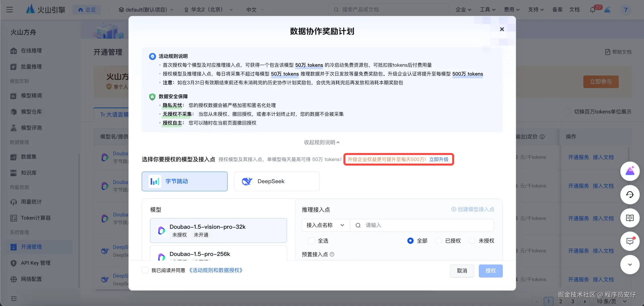This screenshot has height=306, width=644.
Task: Check the 我已阅读并同意 agreement checkbox
Action: click(x=145, y=270)
